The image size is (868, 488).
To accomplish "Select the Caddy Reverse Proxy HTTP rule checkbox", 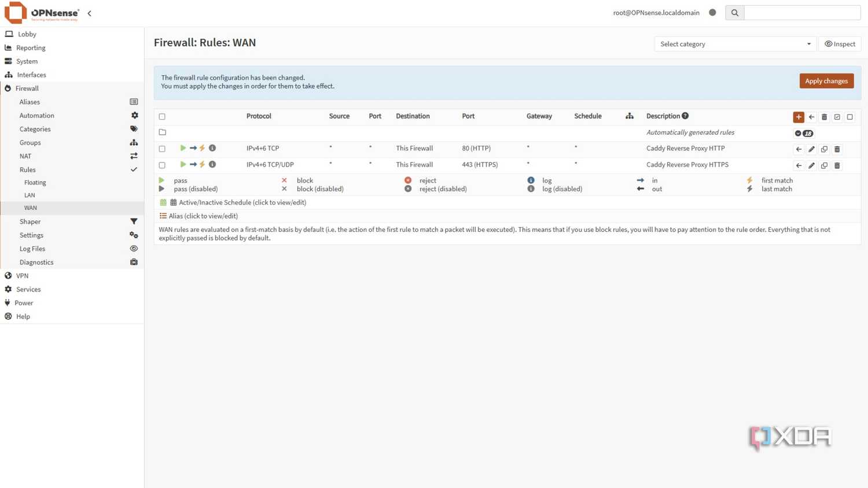I will [x=162, y=149].
